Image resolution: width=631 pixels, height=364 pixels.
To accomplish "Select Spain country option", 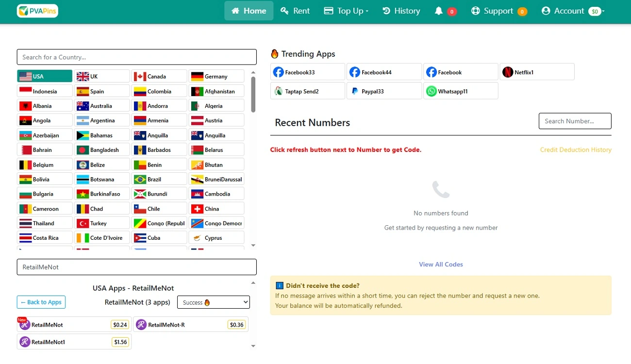I will coord(102,91).
